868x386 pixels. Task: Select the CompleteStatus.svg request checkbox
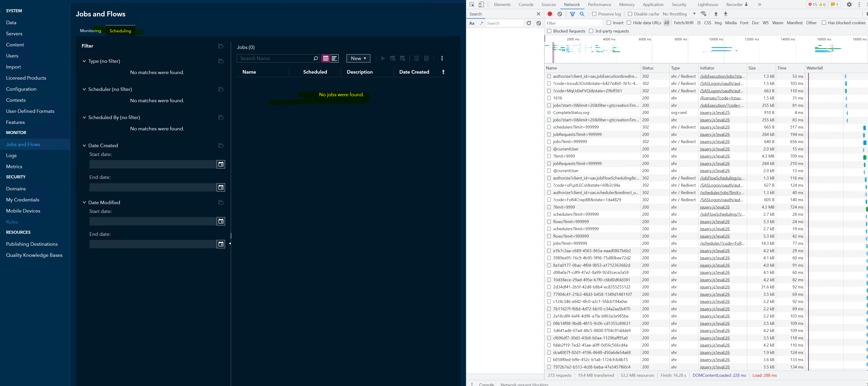tap(549, 112)
